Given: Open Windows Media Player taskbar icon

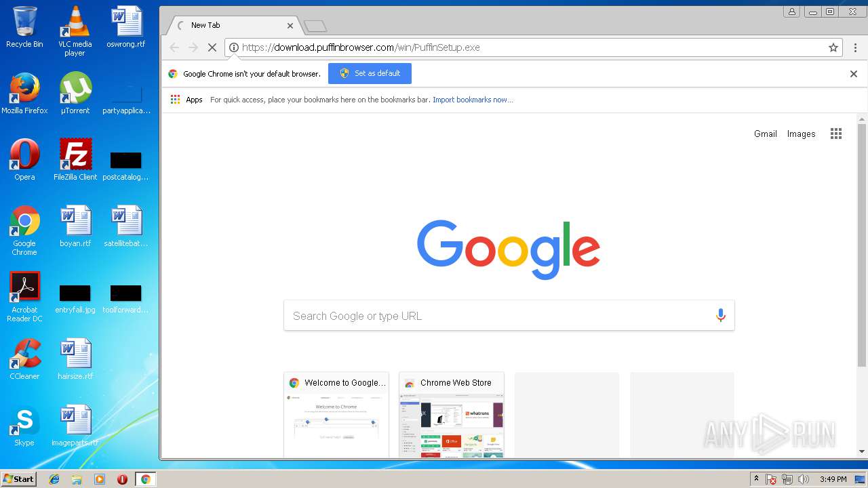Looking at the screenshot, I should pos(100,479).
